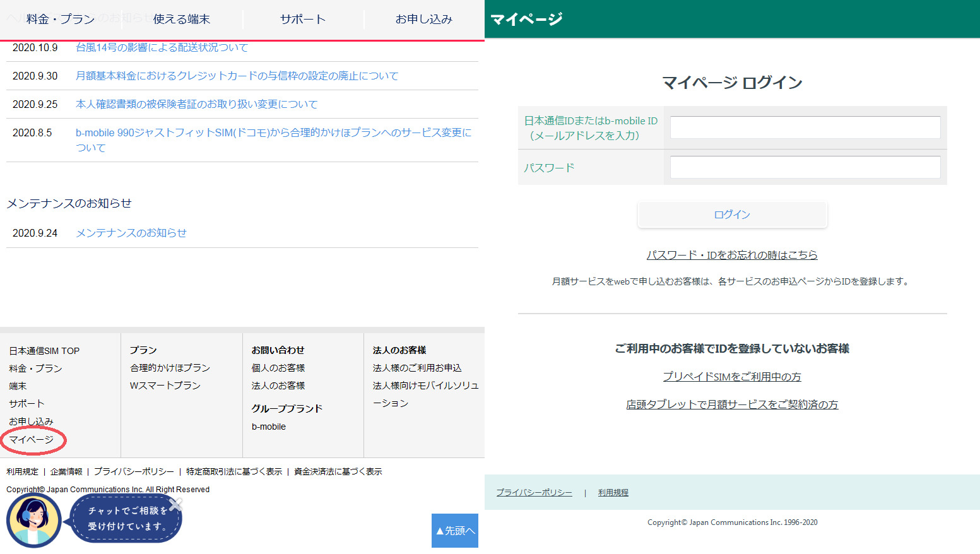Image resolution: width=980 pixels, height=554 pixels.
Task: Open the b-mobile group brand link
Action: point(269,427)
